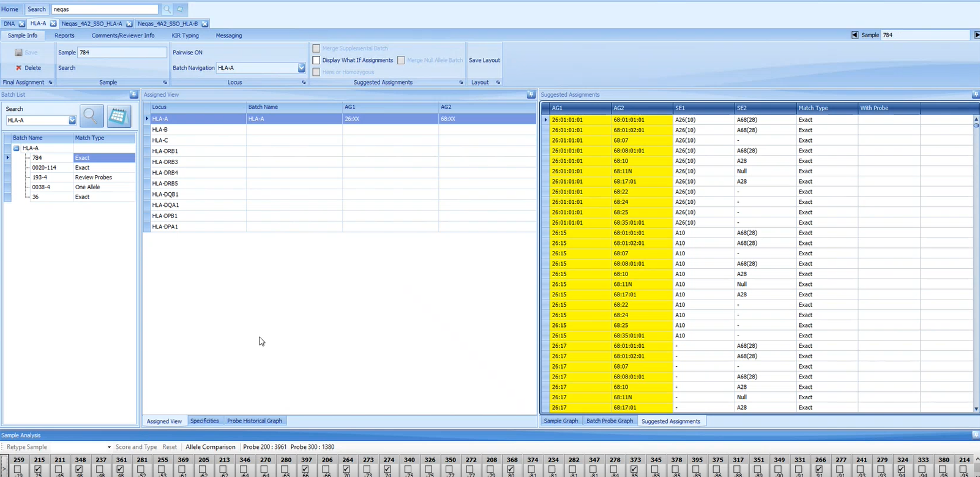
Task: Switch to Reports ribbon tab
Action: pyautogui.click(x=64, y=36)
